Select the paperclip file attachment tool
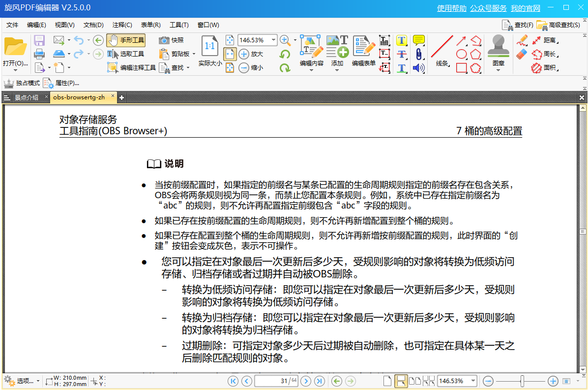 tap(418, 54)
